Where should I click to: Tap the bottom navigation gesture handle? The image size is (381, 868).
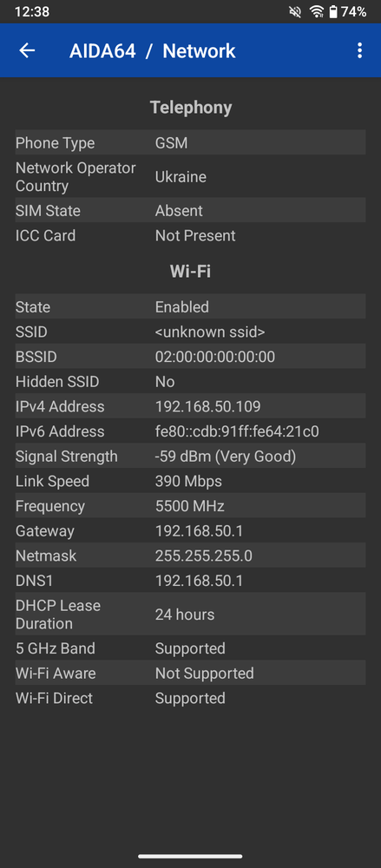click(x=190, y=857)
